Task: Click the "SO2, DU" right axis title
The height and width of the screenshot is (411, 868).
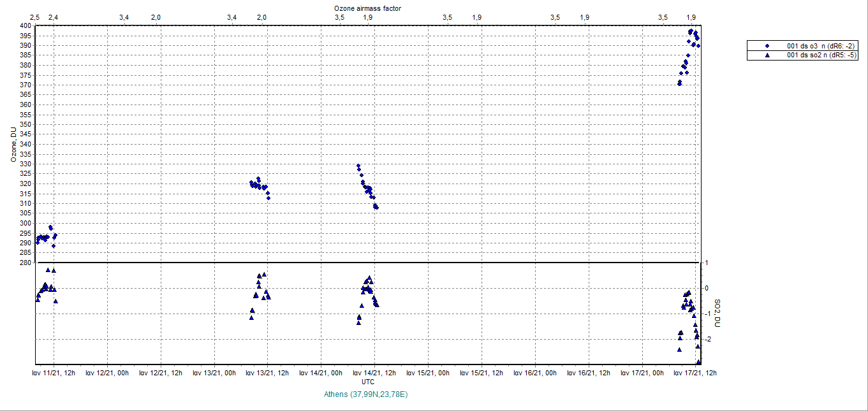Action: point(717,314)
